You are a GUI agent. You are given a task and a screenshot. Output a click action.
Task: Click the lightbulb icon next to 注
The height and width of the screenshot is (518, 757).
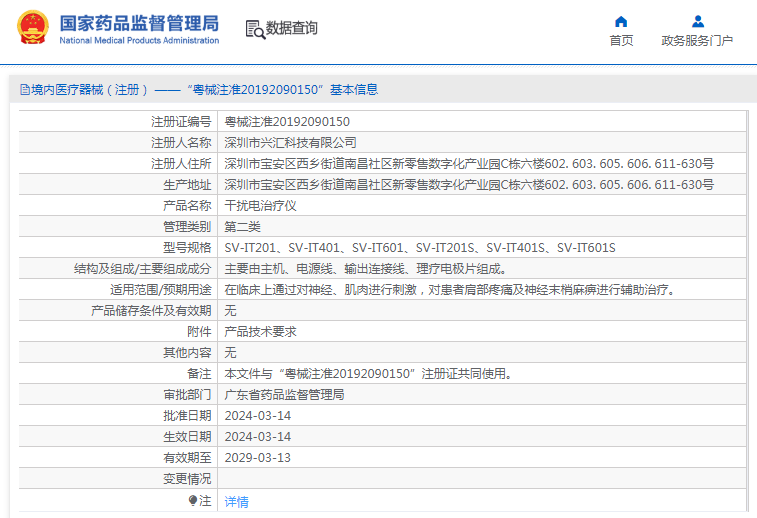(193, 500)
